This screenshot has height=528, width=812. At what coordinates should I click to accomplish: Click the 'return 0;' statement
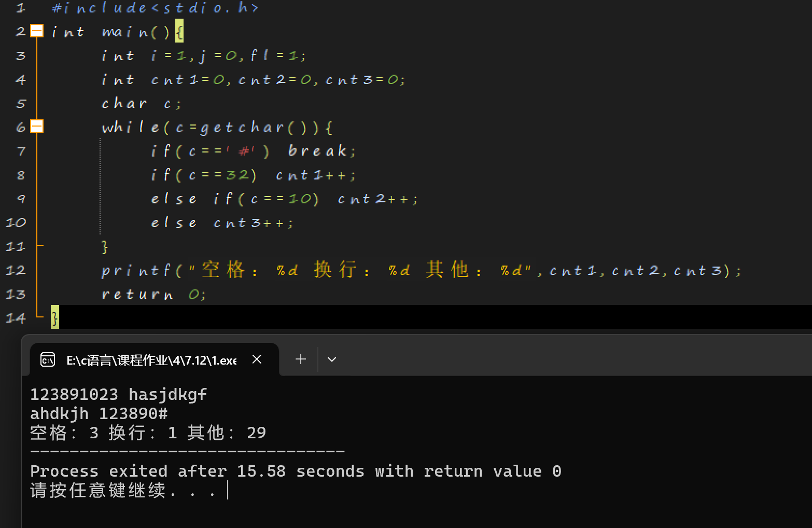click(154, 295)
